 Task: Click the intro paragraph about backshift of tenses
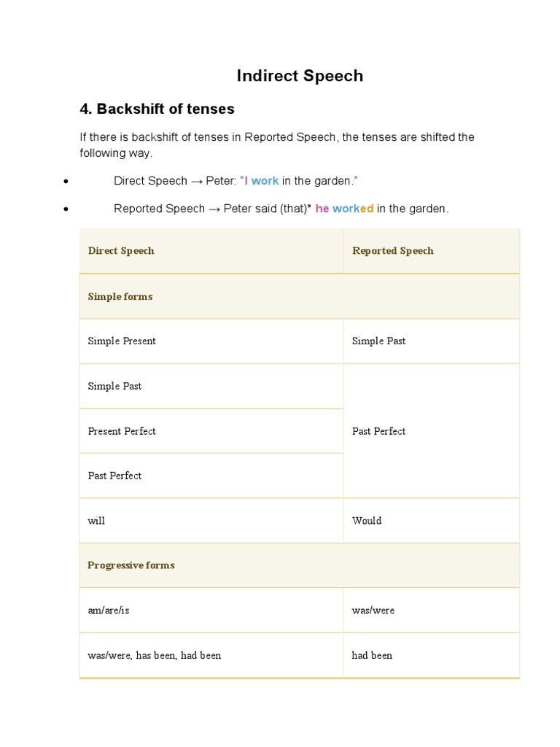coord(277,145)
